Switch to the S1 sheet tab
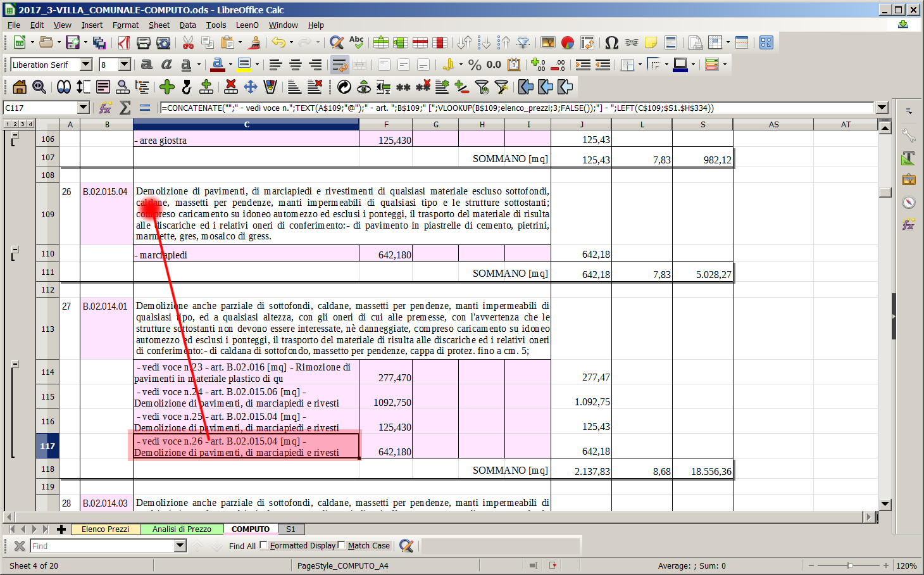The image size is (924, 575). pos(290,529)
